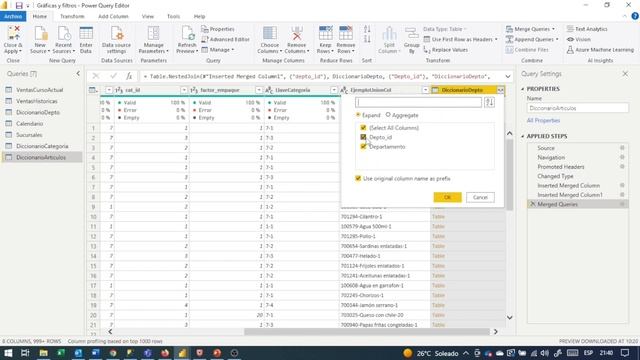
Task: Click the Manage Parameters icon
Action: tap(153, 33)
